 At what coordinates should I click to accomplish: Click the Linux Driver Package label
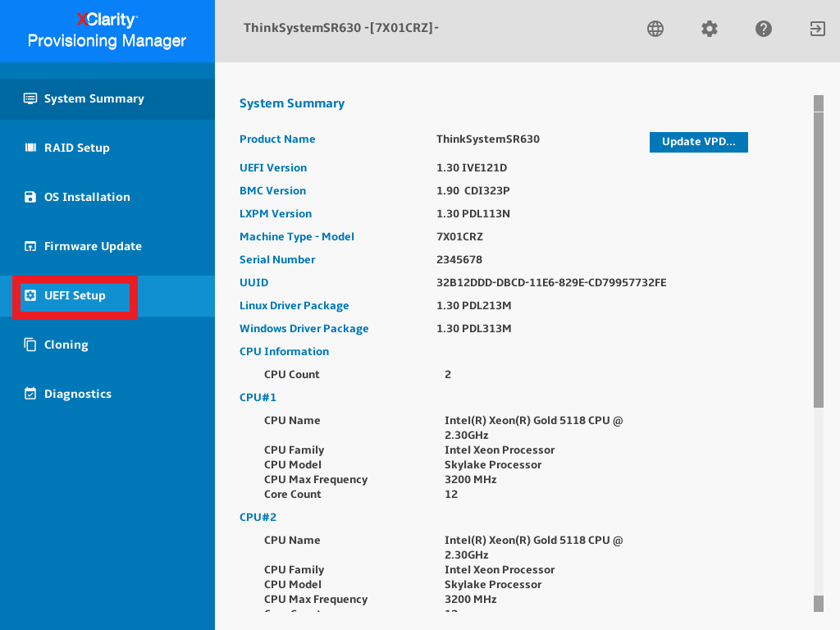click(294, 306)
